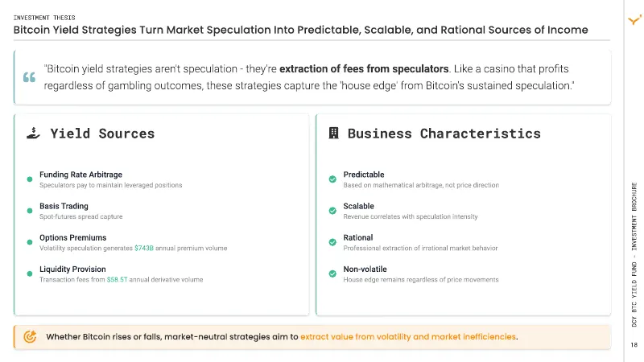
Task: Click the orange logo in top-right corner
Action: click(x=634, y=19)
